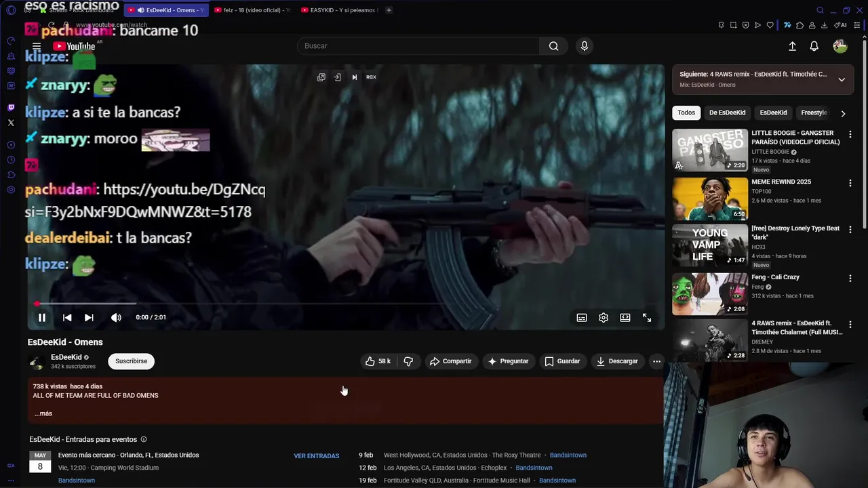This screenshot has height=488, width=868.
Task: Open the YouTube upload/create icon
Action: (792, 46)
